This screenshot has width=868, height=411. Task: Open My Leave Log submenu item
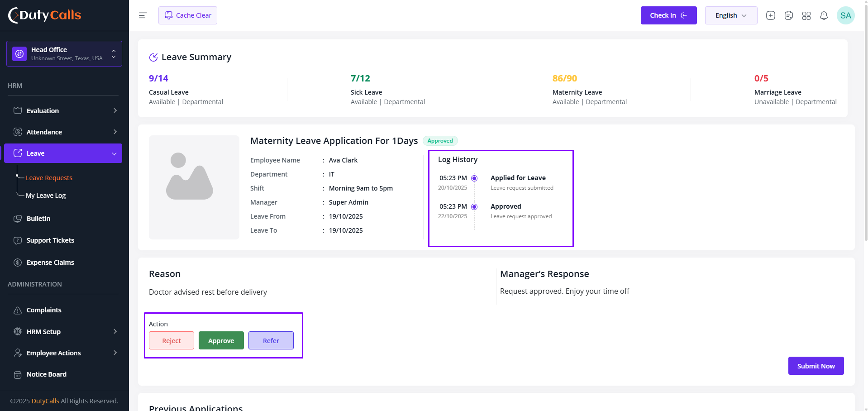coord(46,196)
